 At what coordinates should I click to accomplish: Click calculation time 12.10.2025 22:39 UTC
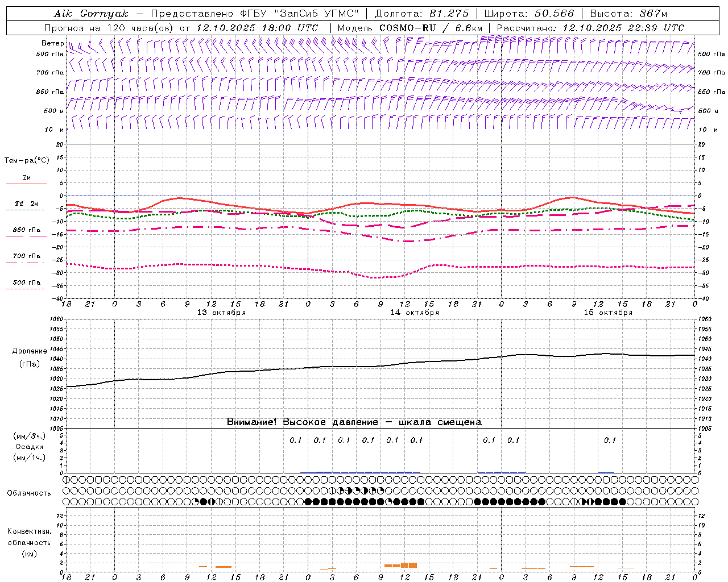(x=623, y=28)
